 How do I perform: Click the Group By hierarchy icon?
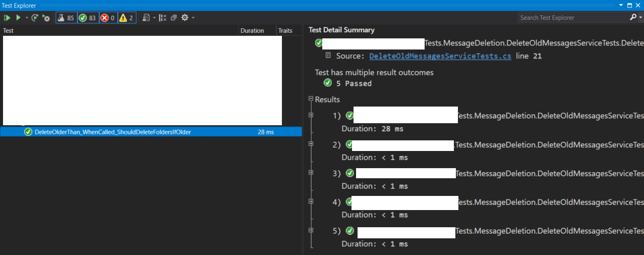point(162,18)
